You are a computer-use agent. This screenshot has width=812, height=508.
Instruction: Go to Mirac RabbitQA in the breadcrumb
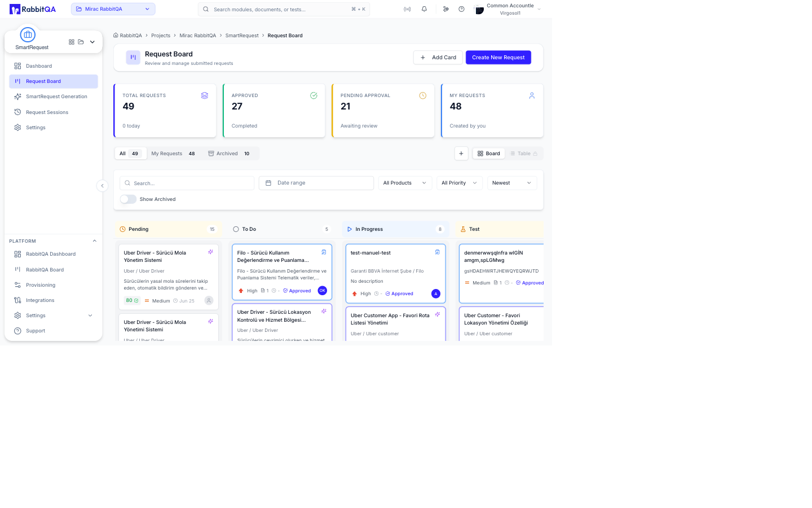[198, 36]
